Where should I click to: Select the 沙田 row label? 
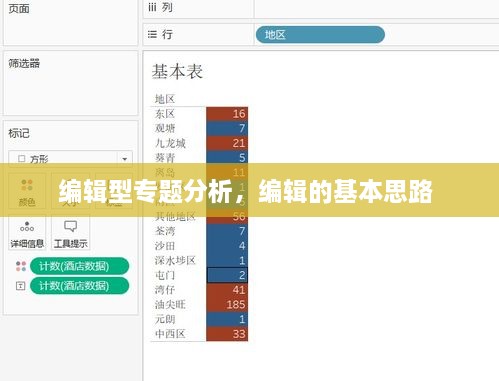coord(165,246)
